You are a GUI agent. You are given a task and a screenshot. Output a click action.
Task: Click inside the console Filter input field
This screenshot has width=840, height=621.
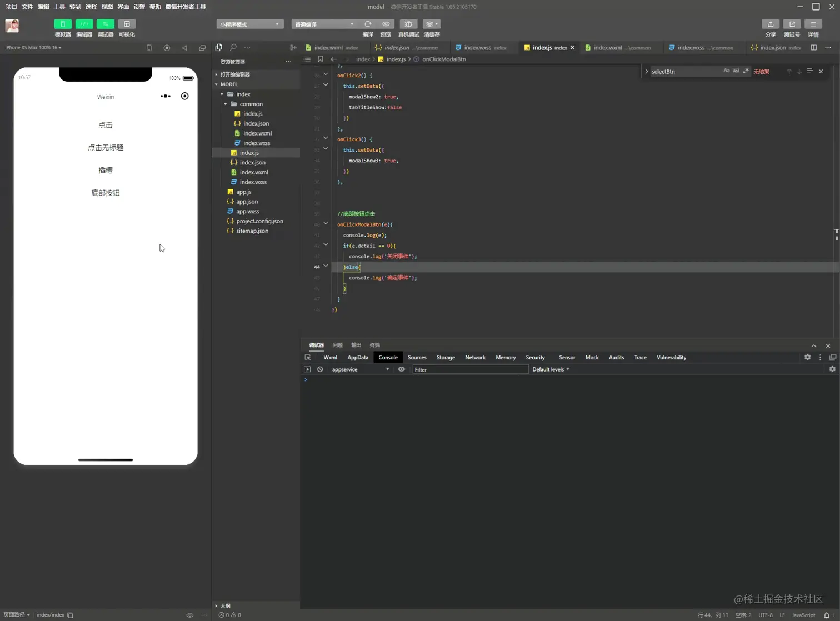coord(469,369)
